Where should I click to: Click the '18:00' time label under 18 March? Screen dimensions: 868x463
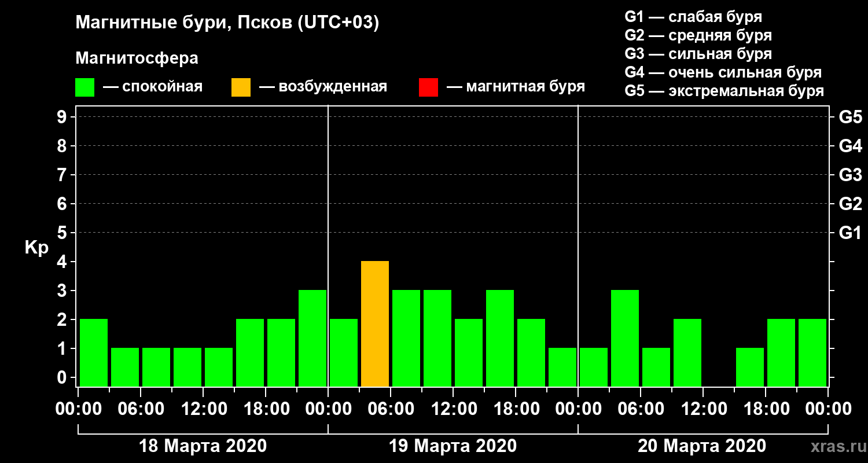(x=266, y=409)
